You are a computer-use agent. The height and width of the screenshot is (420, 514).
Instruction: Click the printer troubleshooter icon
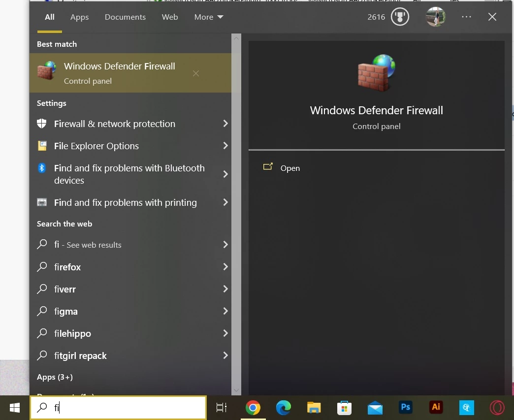point(42,202)
